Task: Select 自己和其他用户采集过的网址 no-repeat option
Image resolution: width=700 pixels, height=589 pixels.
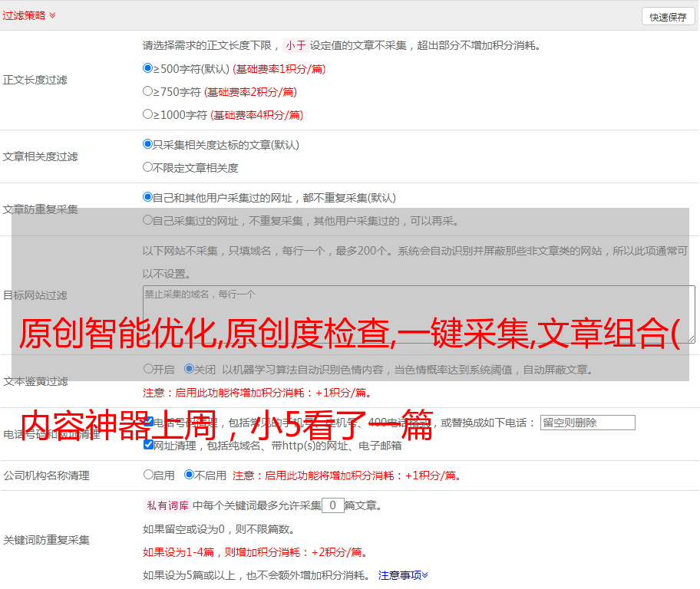Action: point(148,197)
